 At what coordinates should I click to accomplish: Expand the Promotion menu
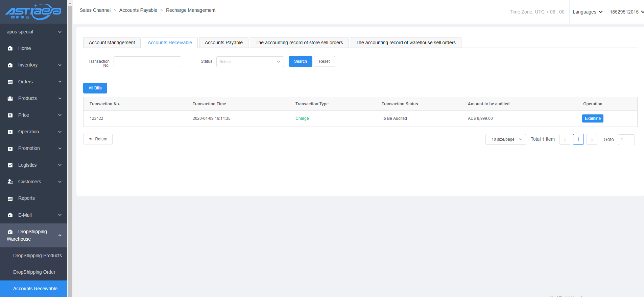point(60,148)
